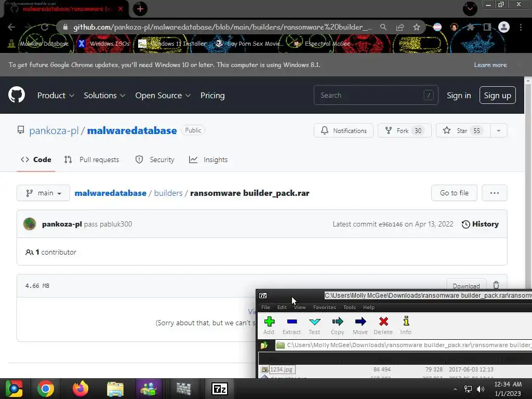Click the 7-Zip Move toolbar icon

[x=361, y=321]
